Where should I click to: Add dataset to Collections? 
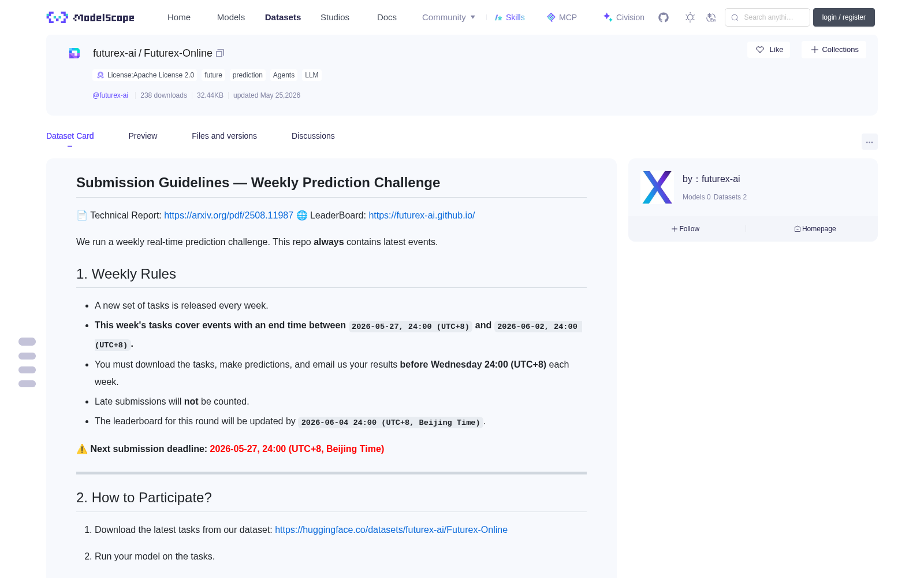(834, 50)
